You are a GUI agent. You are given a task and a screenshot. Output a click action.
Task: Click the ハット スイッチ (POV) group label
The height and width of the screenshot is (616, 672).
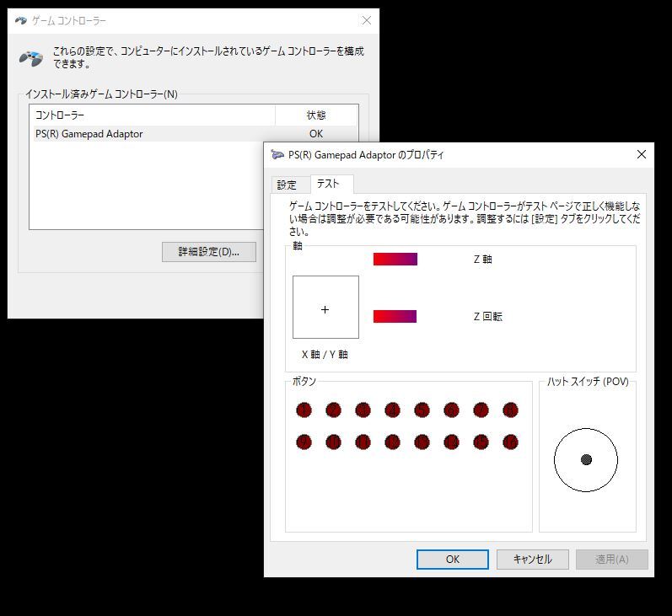coord(588,381)
